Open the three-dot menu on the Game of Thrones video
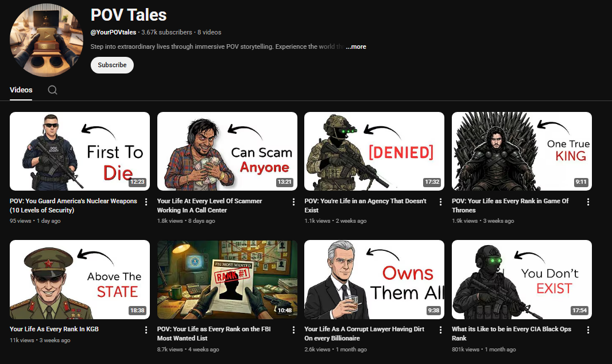The height and width of the screenshot is (364, 612). coord(587,202)
